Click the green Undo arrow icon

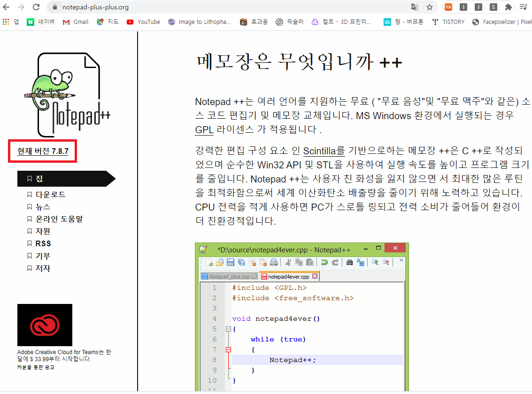pyautogui.click(x=324, y=262)
